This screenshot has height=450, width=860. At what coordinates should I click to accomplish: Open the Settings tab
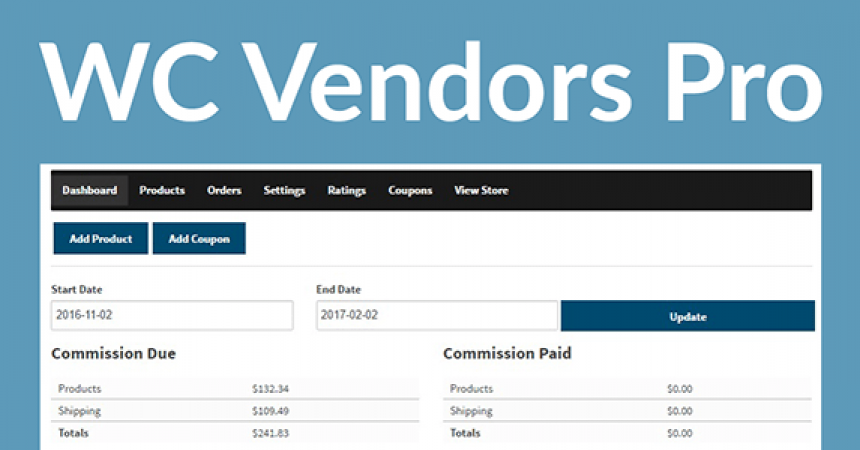coord(284,190)
